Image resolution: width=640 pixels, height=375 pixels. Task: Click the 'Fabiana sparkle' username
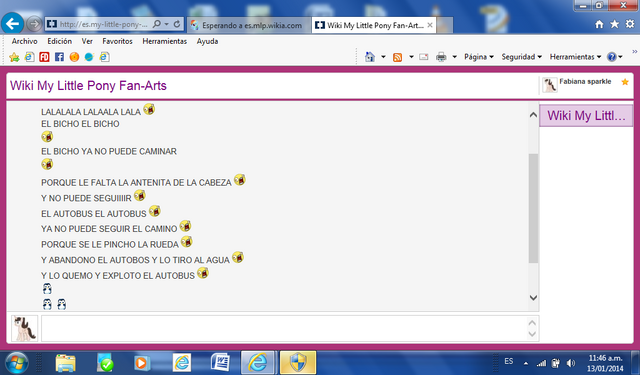click(x=585, y=81)
